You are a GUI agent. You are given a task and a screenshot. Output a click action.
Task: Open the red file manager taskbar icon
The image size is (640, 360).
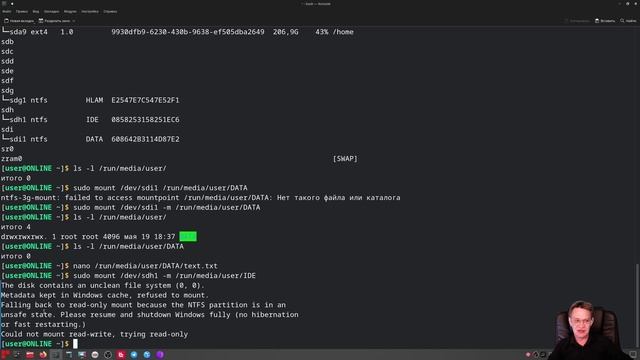30,355
